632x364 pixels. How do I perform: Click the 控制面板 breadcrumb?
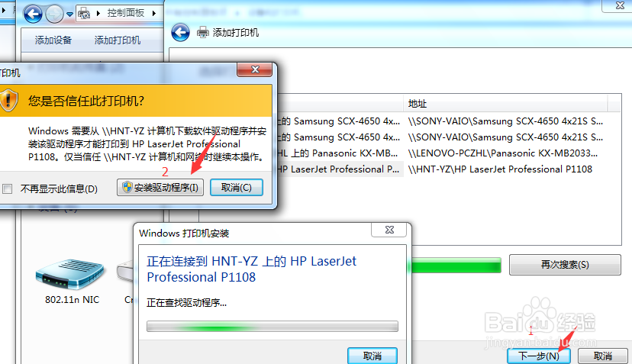(126, 13)
